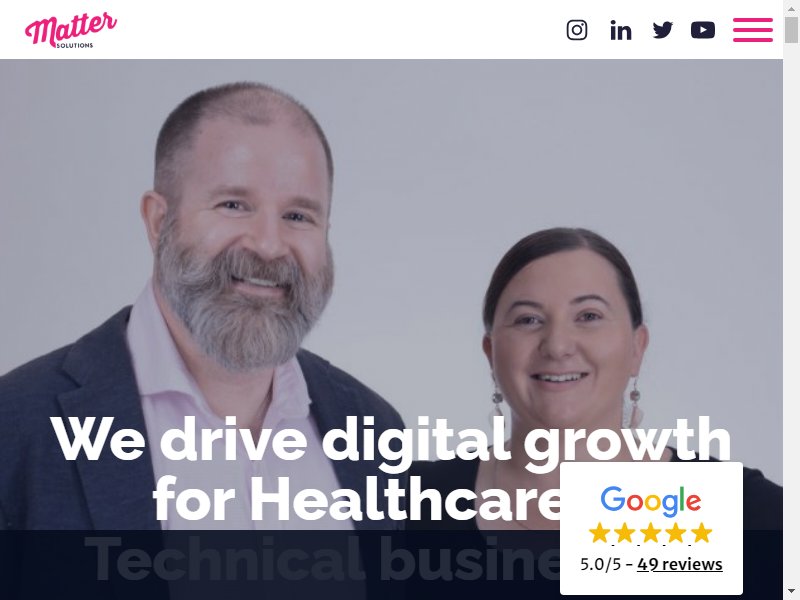
Task: Open the 49 reviews link
Action: tap(680, 564)
